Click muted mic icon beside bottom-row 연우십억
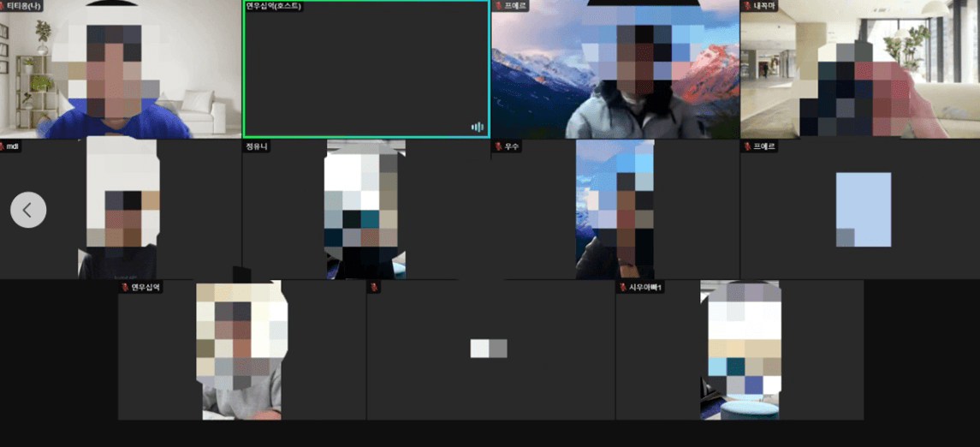The height and width of the screenshot is (447, 980). click(125, 287)
